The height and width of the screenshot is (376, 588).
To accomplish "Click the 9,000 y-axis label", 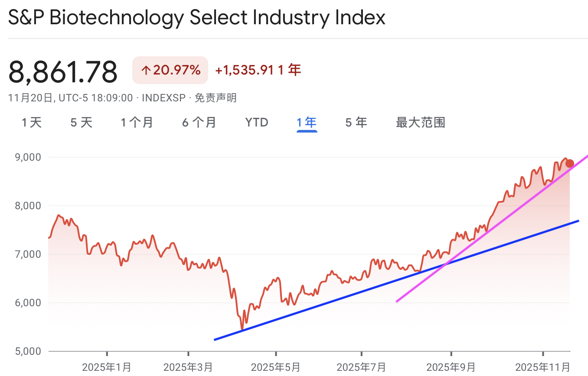I will pyautogui.click(x=28, y=157).
